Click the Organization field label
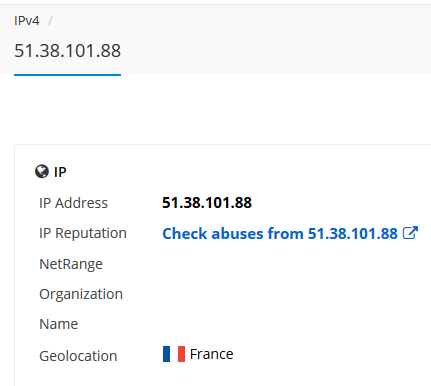Image resolution: width=431 pixels, height=386 pixels. click(81, 294)
